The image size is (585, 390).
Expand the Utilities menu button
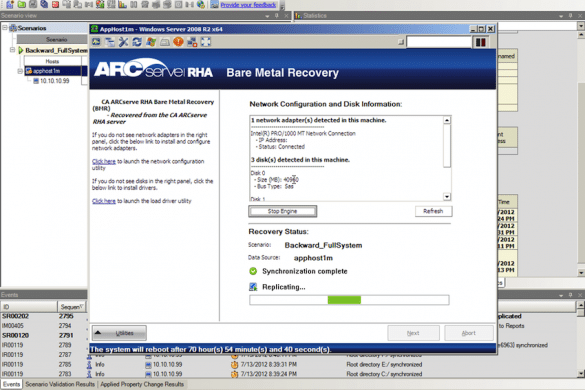(x=119, y=333)
